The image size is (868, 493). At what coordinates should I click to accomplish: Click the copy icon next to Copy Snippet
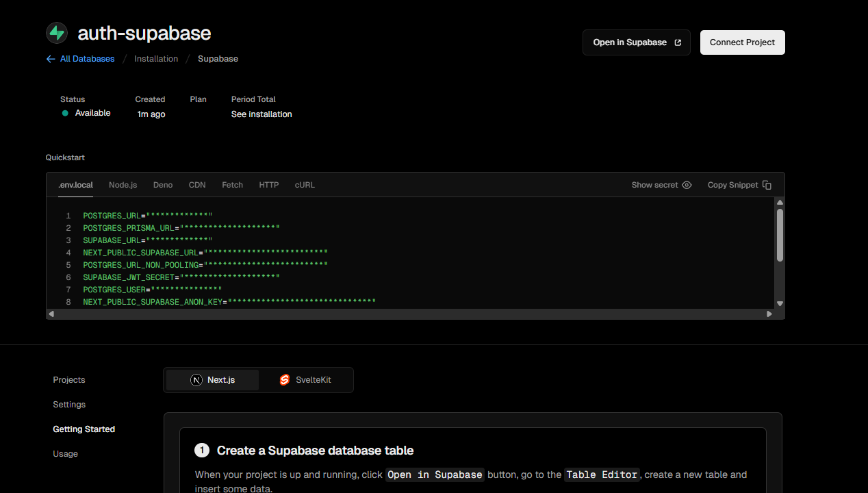pyautogui.click(x=767, y=185)
